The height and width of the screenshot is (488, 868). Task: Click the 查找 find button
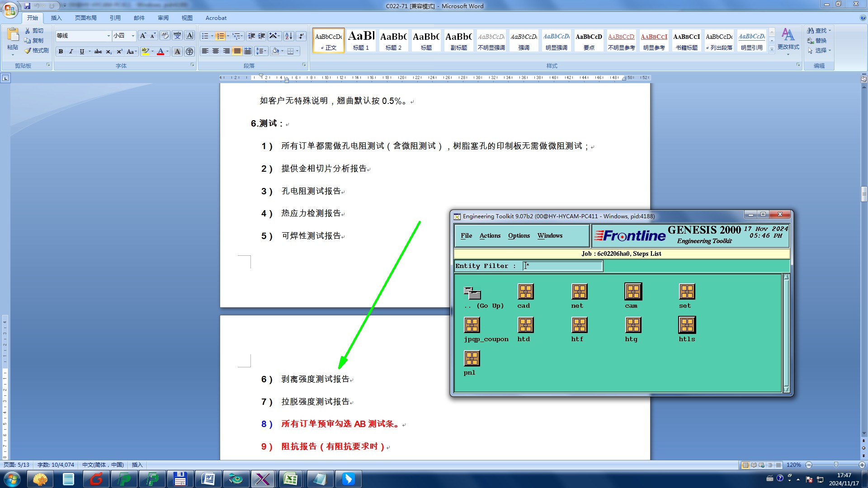click(820, 31)
